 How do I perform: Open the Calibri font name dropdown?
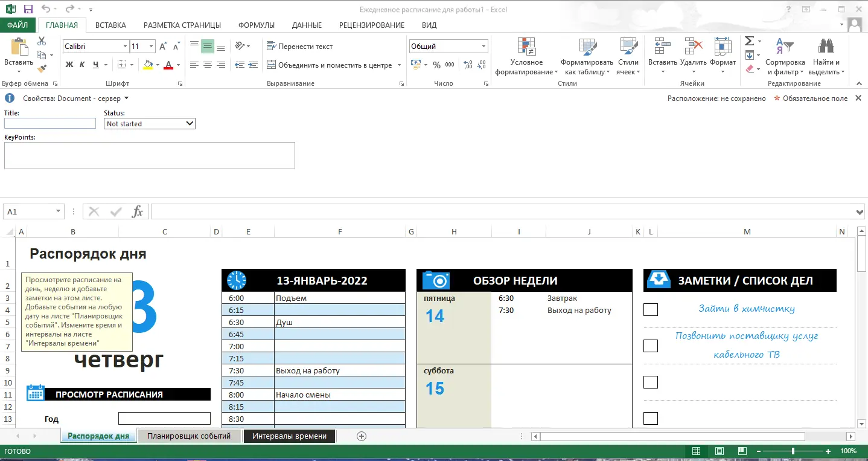[126, 47]
